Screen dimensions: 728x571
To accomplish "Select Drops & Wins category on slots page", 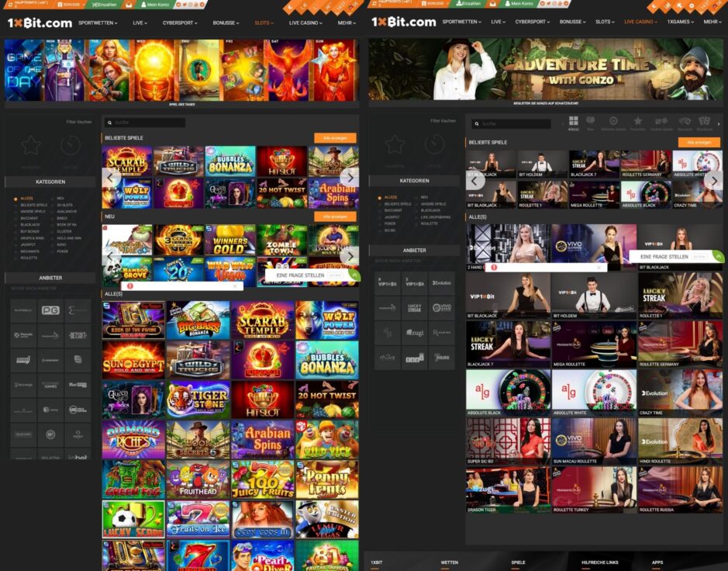I will tap(33, 238).
